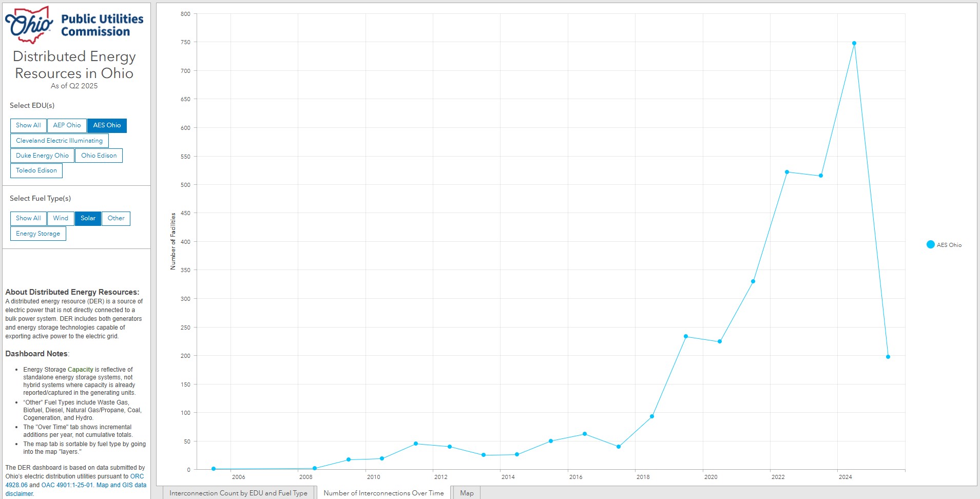Toggle the Toledo Edison filter

click(x=36, y=170)
